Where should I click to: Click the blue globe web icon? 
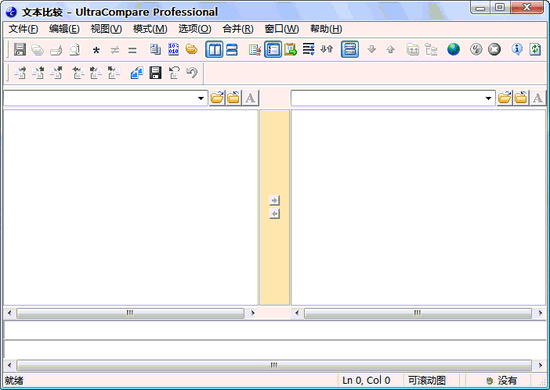pos(453,49)
